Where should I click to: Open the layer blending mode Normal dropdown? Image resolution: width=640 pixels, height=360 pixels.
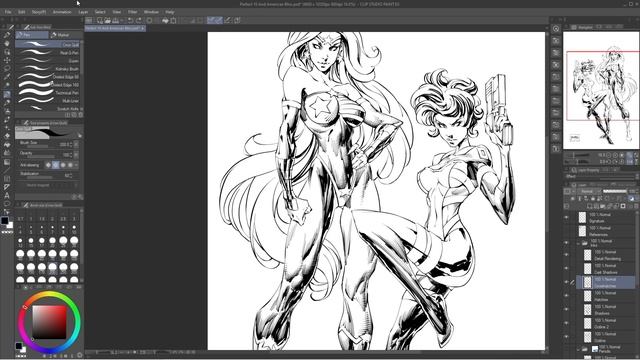(x=589, y=191)
